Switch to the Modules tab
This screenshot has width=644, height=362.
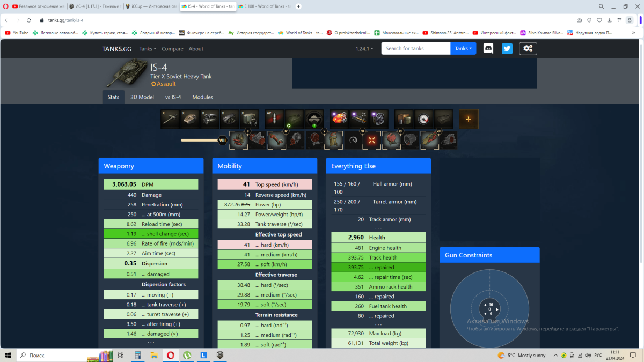(x=202, y=97)
